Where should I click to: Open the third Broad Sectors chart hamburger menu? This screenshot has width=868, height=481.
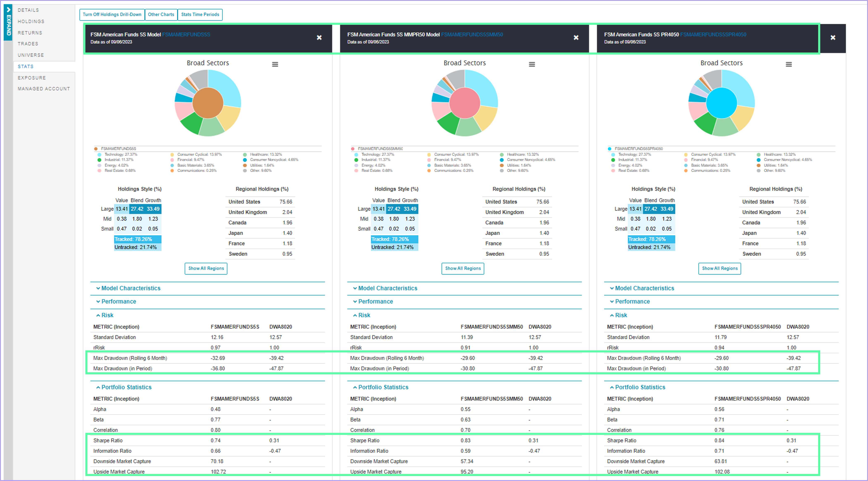point(788,64)
